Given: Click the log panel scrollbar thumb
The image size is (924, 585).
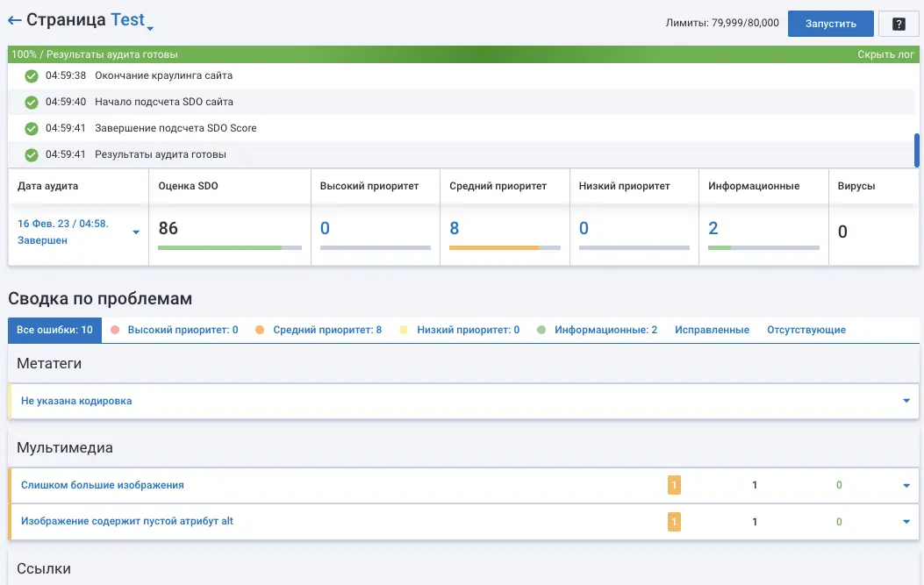Looking at the screenshot, I should click(917, 150).
